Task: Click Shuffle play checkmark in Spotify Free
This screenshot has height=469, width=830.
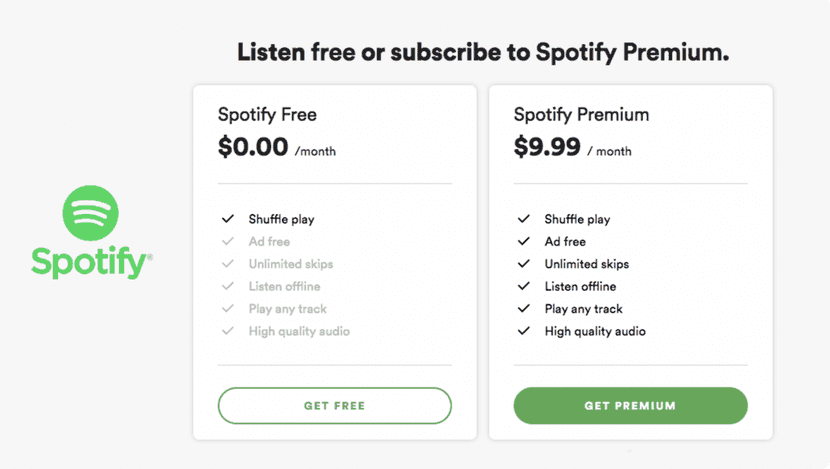Action: coord(228,219)
